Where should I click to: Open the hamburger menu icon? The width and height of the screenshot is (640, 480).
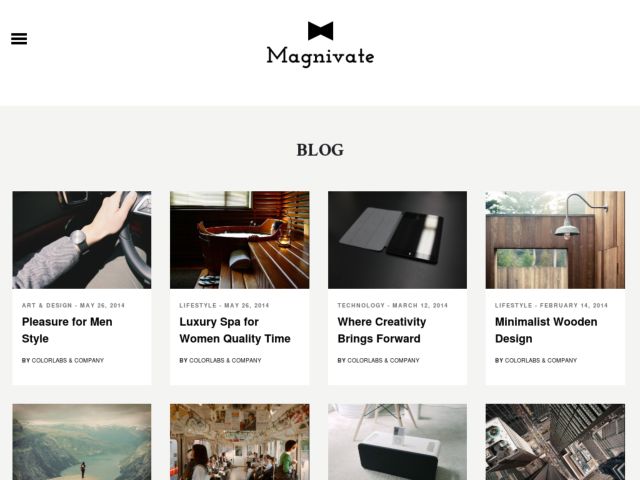(x=19, y=39)
